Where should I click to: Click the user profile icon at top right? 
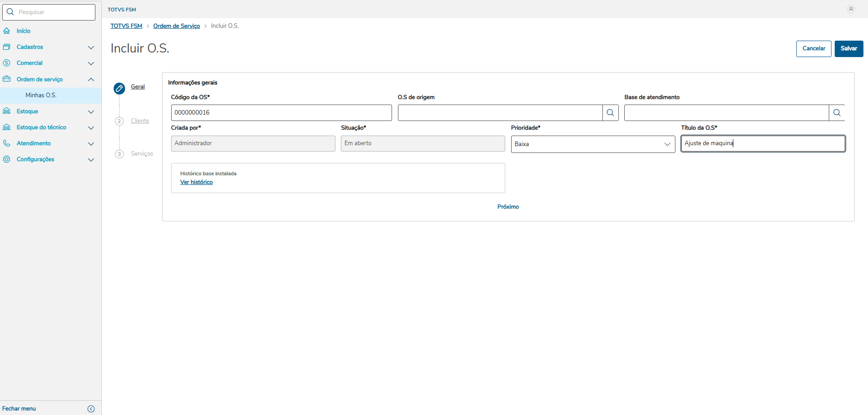pyautogui.click(x=851, y=9)
